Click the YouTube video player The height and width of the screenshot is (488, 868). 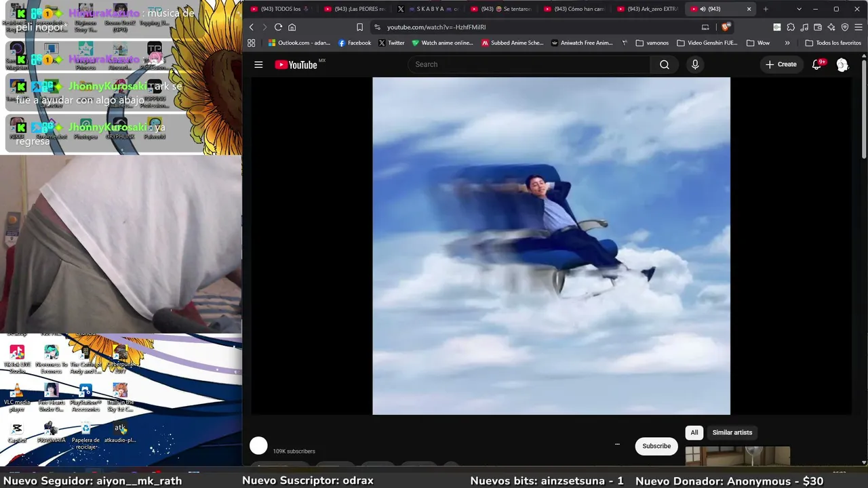(551, 245)
